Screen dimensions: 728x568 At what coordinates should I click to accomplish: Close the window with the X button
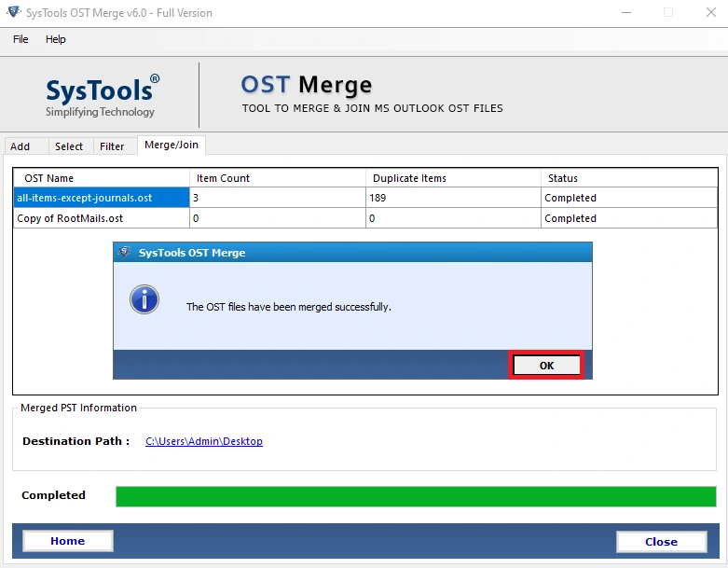711,12
